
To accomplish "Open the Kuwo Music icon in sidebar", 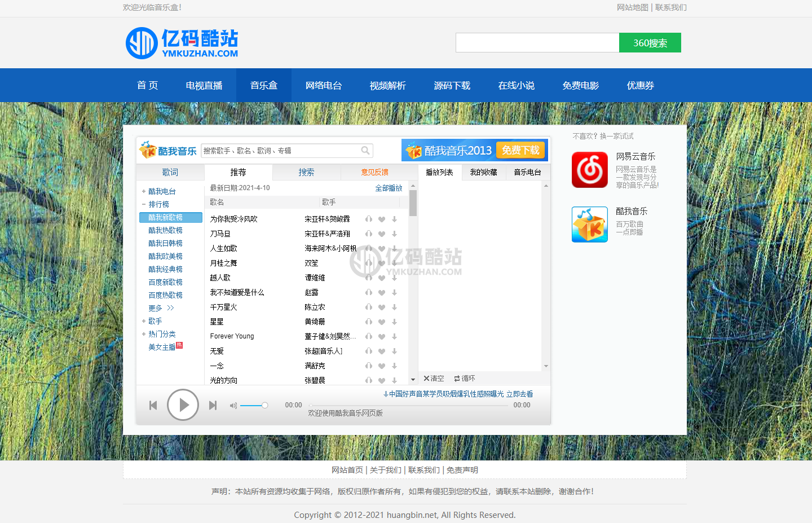I will [x=590, y=224].
